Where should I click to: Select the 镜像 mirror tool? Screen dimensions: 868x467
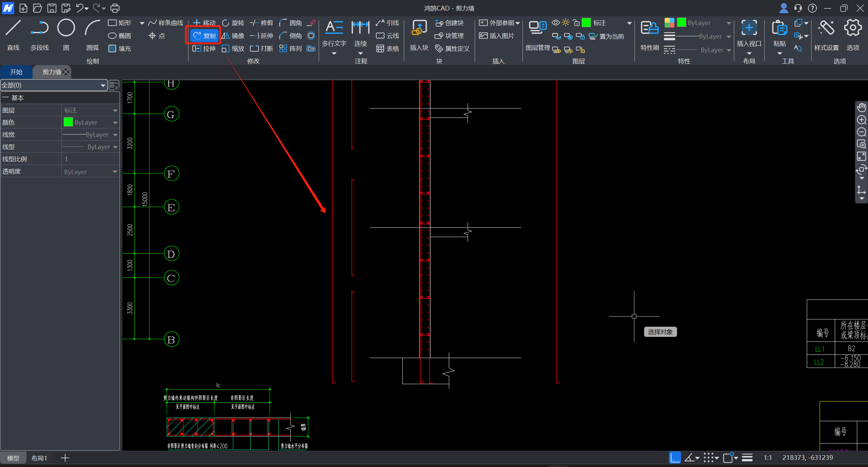[x=233, y=36]
